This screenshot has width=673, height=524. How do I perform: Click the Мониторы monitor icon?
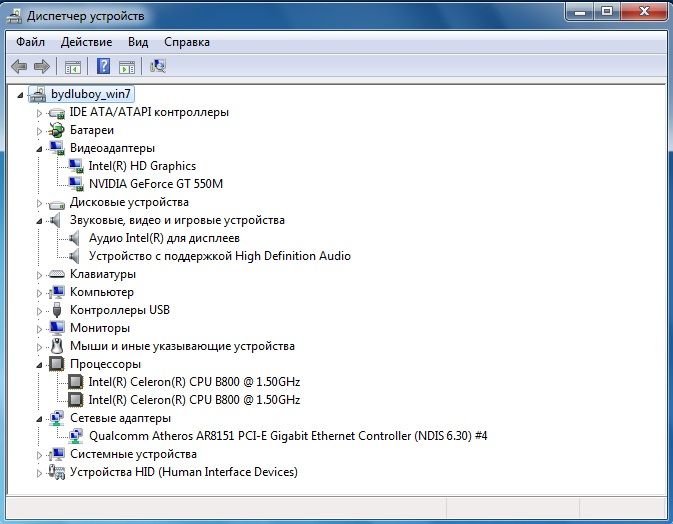(57, 329)
